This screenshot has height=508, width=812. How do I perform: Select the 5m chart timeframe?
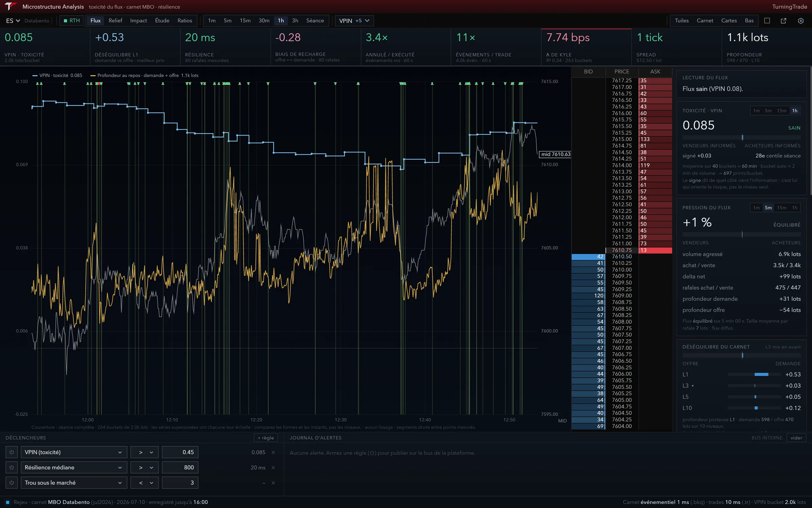pyautogui.click(x=227, y=21)
